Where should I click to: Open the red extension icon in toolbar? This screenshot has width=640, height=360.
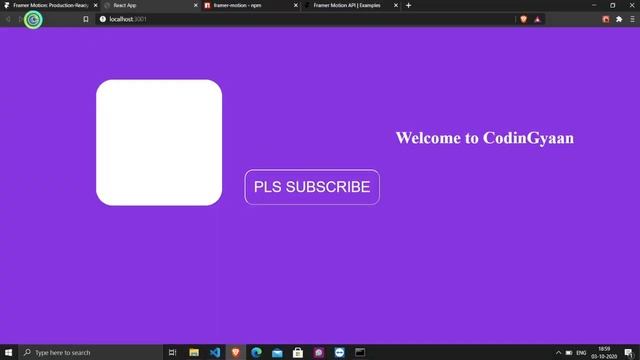(606, 19)
